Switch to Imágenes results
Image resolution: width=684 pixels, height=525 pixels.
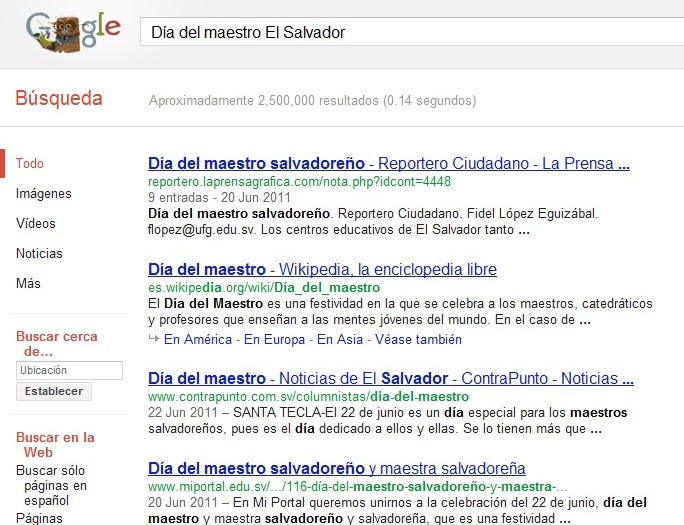(44, 194)
